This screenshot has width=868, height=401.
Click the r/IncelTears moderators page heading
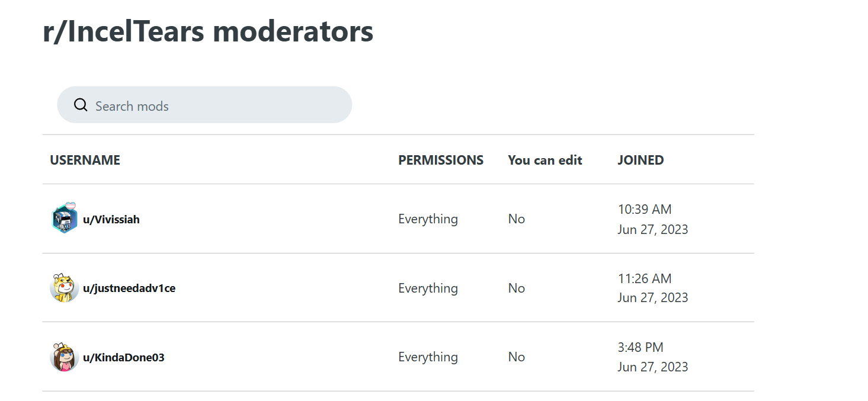tap(208, 31)
